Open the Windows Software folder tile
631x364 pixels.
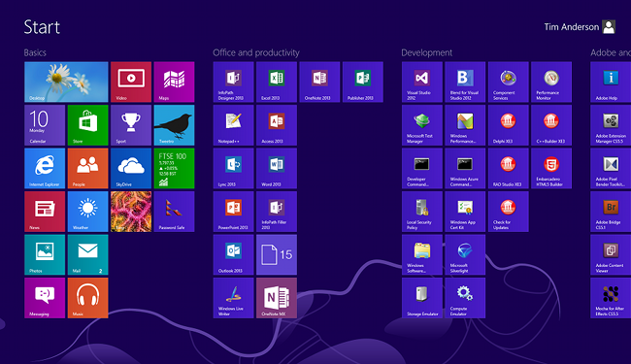pyautogui.click(x=421, y=254)
